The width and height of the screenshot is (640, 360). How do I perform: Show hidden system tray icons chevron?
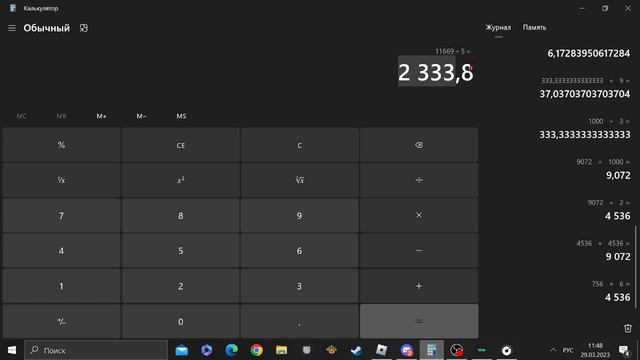click(553, 350)
